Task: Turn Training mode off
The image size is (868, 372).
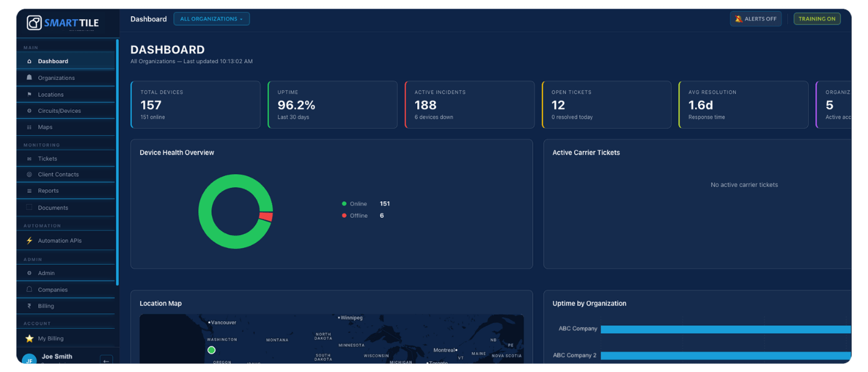Action: click(x=817, y=19)
